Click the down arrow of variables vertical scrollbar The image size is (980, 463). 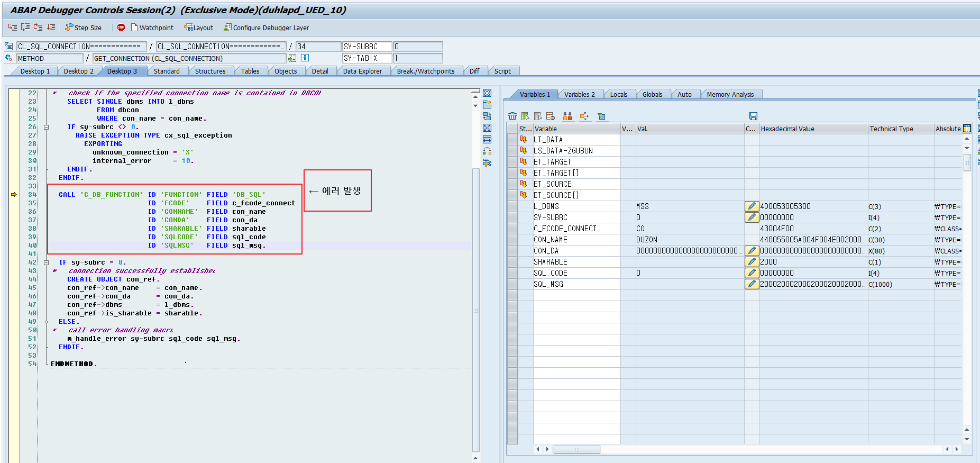point(967,439)
